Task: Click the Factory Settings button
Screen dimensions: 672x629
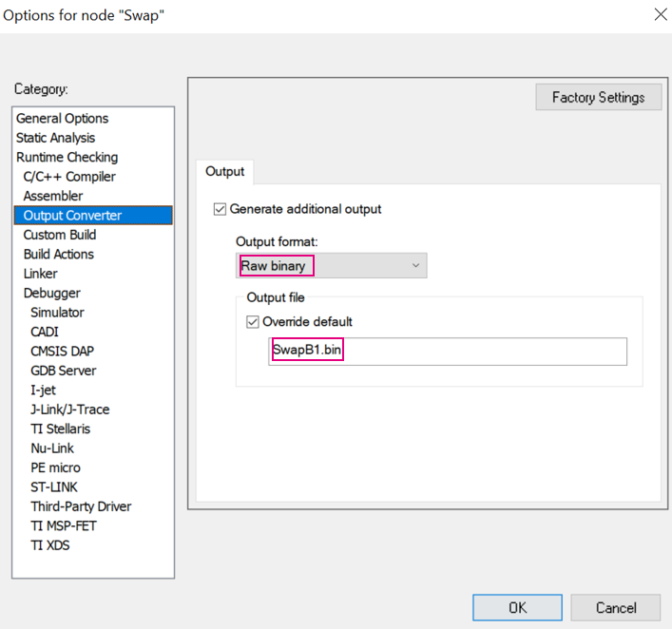Action: (x=598, y=97)
